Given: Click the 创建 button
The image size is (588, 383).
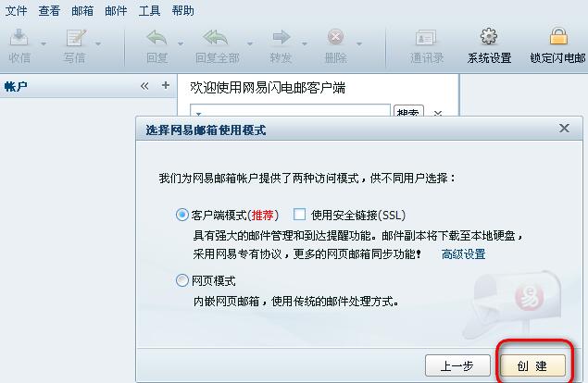Looking at the screenshot, I should click(x=532, y=365).
